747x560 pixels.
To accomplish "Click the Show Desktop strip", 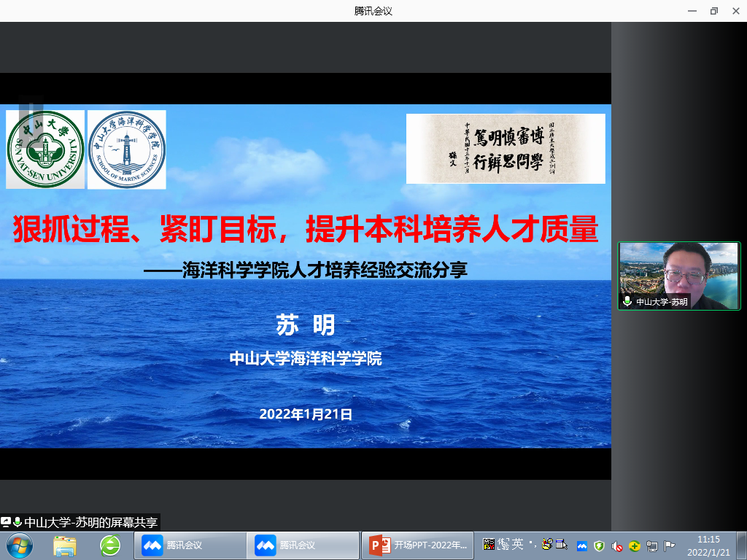I will tap(743, 545).
